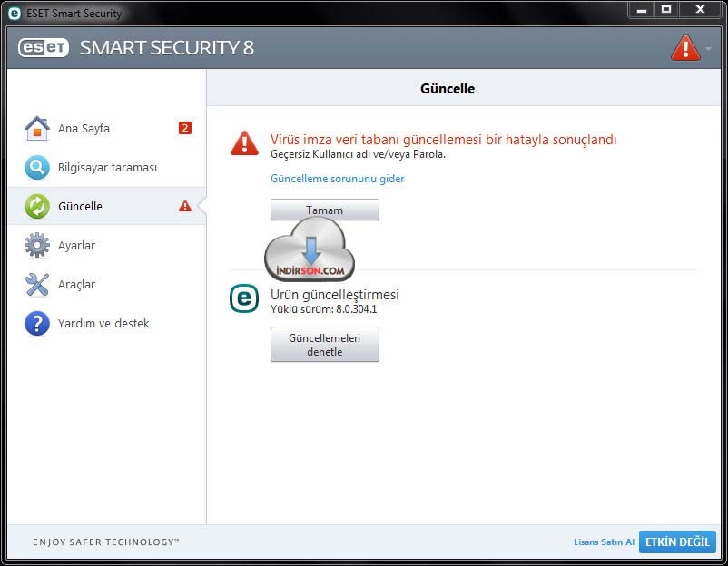Click the red warning triangle in the header
Image resolution: width=728 pixels, height=566 pixels.
point(685,48)
